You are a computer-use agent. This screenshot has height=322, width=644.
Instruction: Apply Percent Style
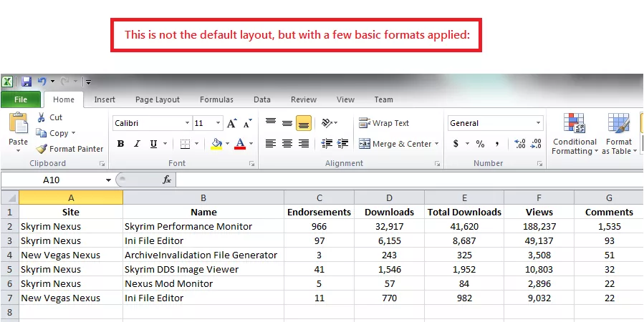480,144
